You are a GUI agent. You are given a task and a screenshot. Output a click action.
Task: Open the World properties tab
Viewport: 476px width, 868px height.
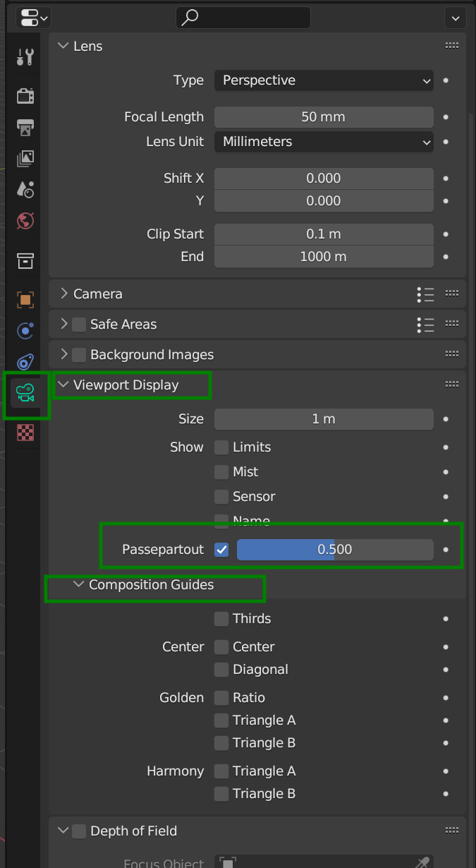pos(25,220)
